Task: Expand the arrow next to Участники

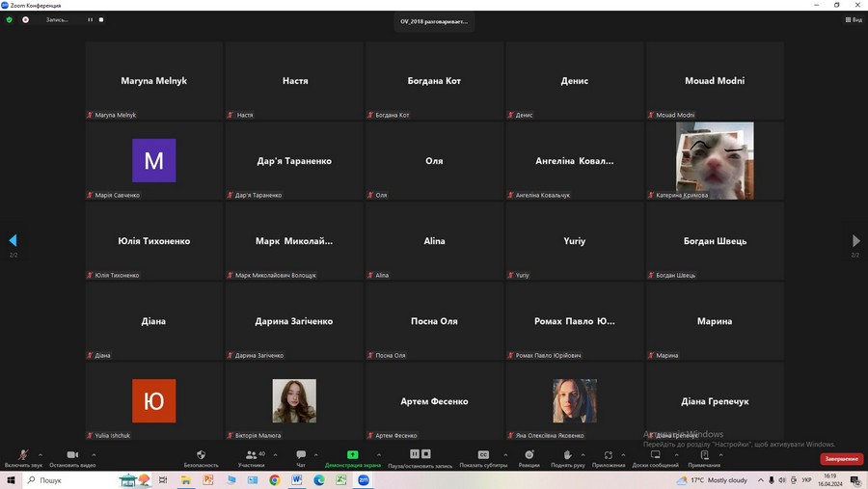Action: (275, 453)
